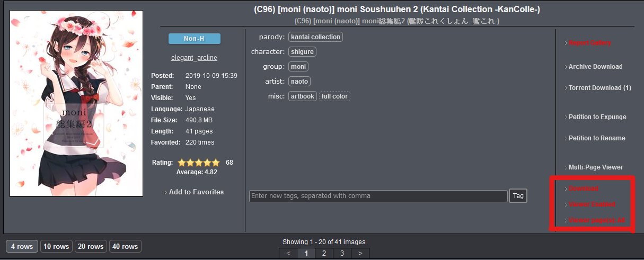Click the Favorited 220 times value
The width and height of the screenshot is (644, 260).
coord(200,142)
